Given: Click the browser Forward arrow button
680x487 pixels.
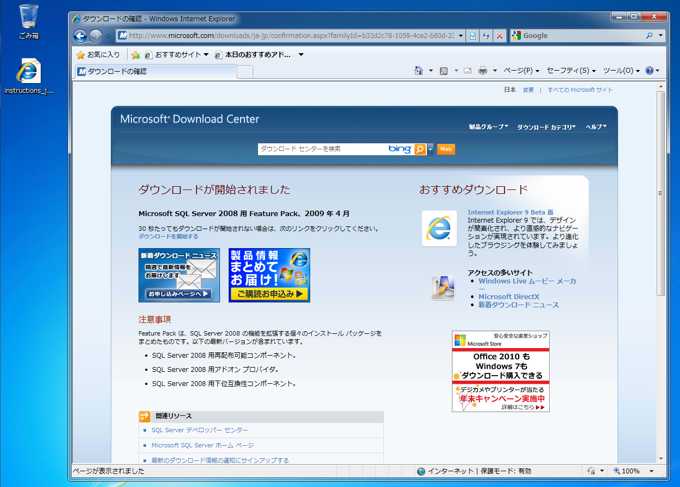Looking at the screenshot, I should [95, 36].
